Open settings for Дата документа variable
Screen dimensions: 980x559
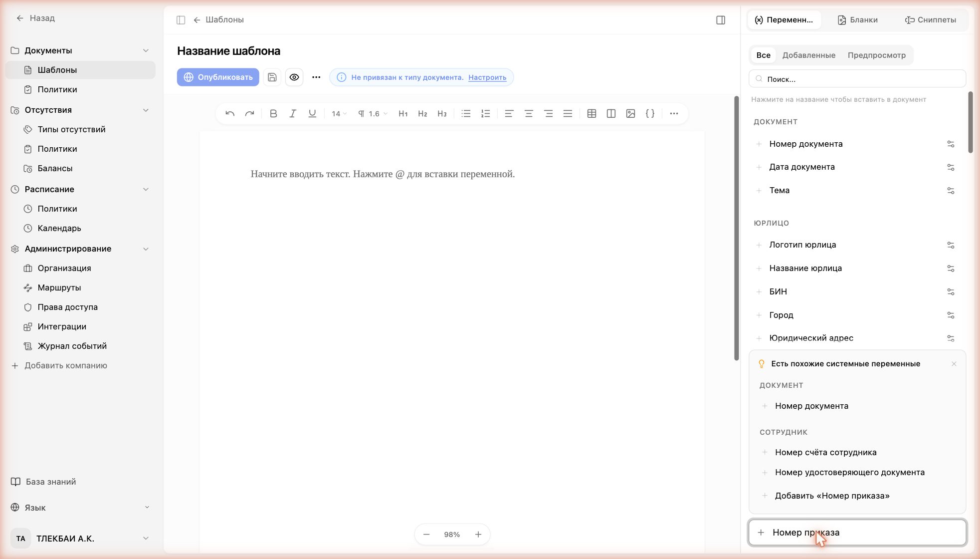(x=951, y=167)
